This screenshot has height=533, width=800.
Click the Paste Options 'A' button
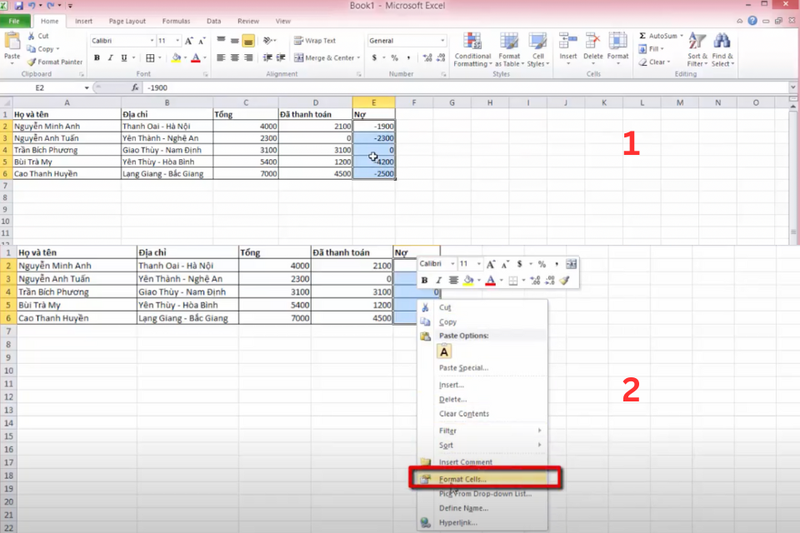click(444, 351)
